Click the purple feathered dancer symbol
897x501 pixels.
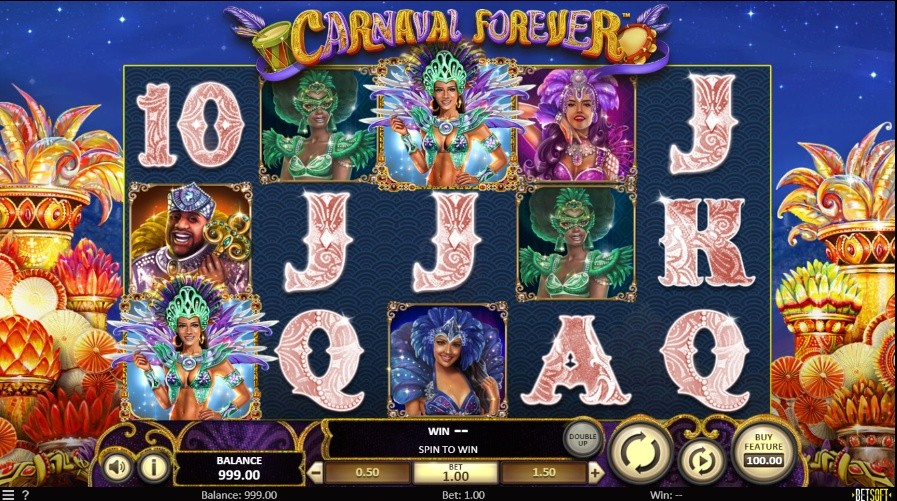pos(576,125)
